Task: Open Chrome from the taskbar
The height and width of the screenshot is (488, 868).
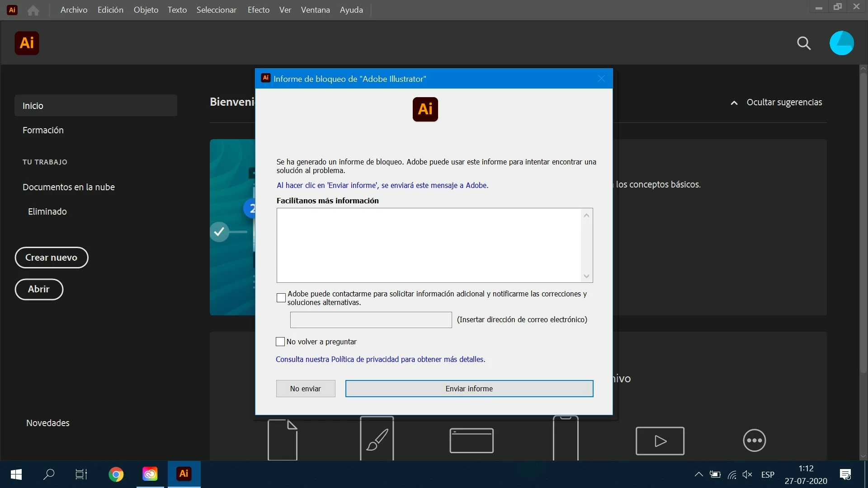Action: coord(116,474)
